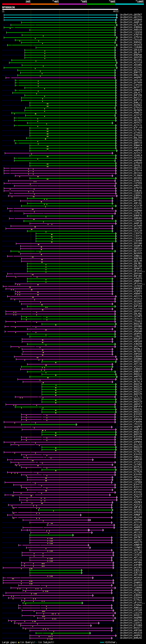Click the red ~20% identity legend bar

coord(16,4)
